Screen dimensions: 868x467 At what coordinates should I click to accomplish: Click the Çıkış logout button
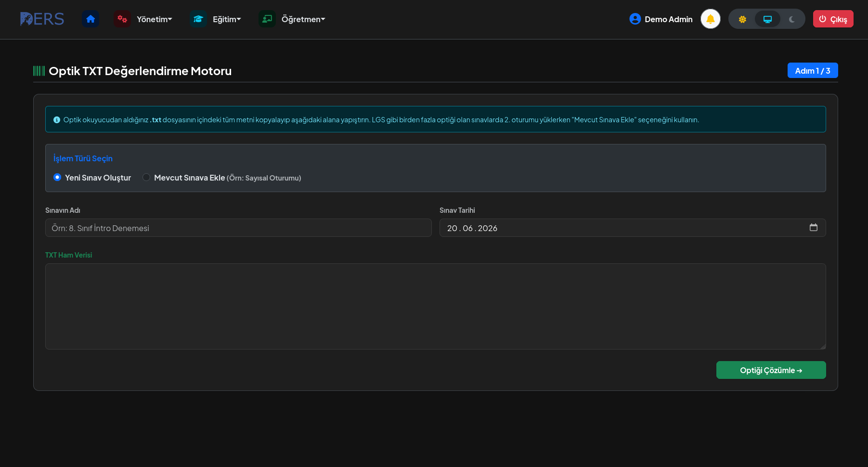click(x=833, y=19)
